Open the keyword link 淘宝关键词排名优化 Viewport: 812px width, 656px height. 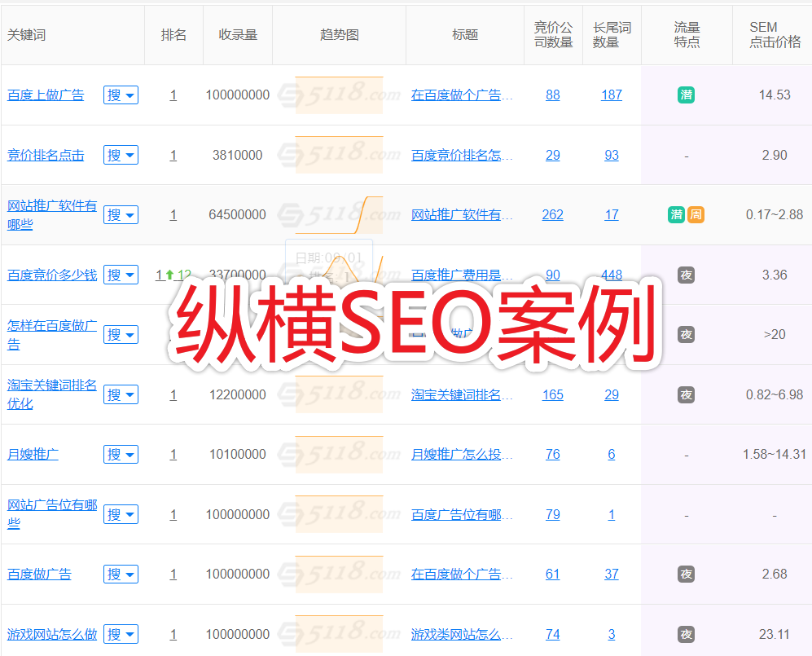(x=52, y=394)
